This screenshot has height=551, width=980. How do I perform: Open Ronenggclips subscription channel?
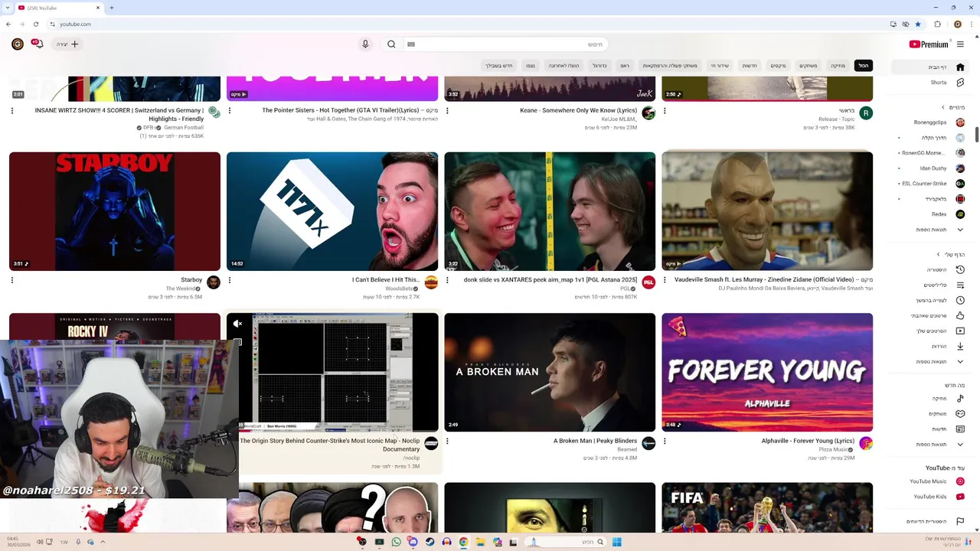(930, 122)
